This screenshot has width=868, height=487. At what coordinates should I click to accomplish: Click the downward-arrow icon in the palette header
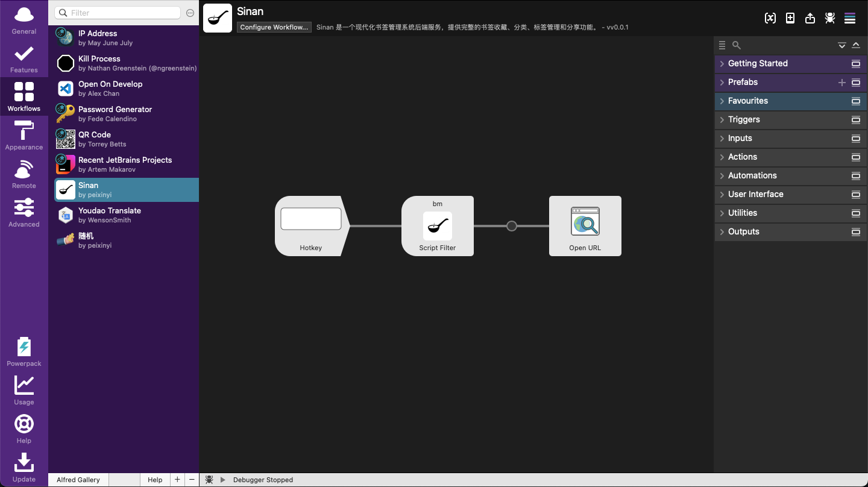[x=842, y=45]
